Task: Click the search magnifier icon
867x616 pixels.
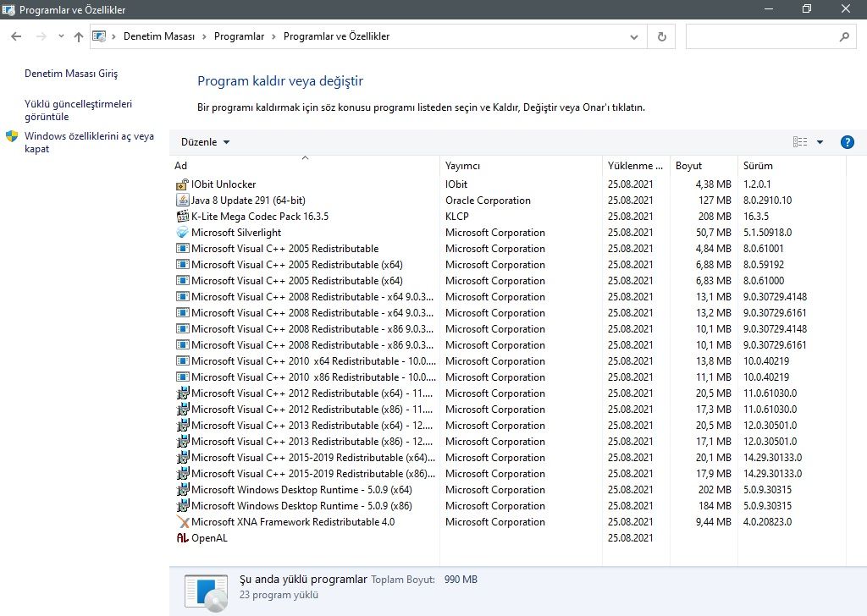Action: [844, 37]
